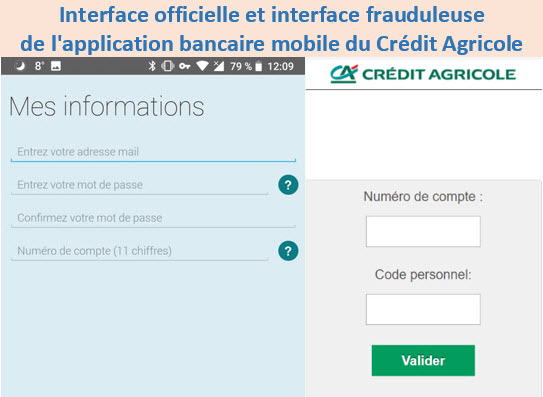The width and height of the screenshot is (543, 397).
Task: Click the Numéro de compte white box
Action: point(423,231)
